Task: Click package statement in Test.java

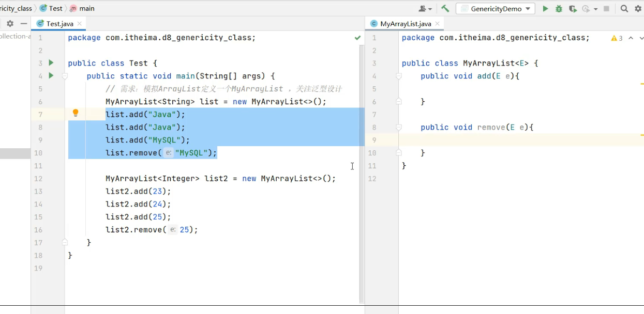Action: click(162, 38)
